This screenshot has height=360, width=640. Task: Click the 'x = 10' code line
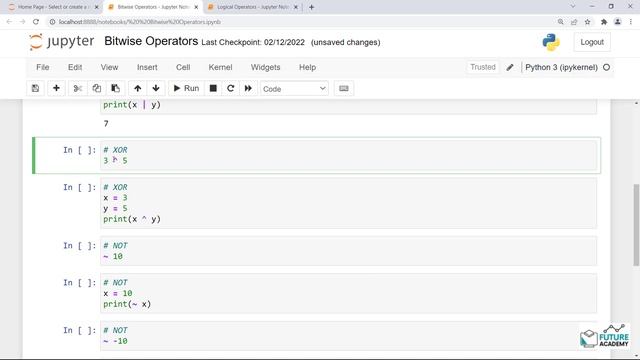tap(118, 293)
